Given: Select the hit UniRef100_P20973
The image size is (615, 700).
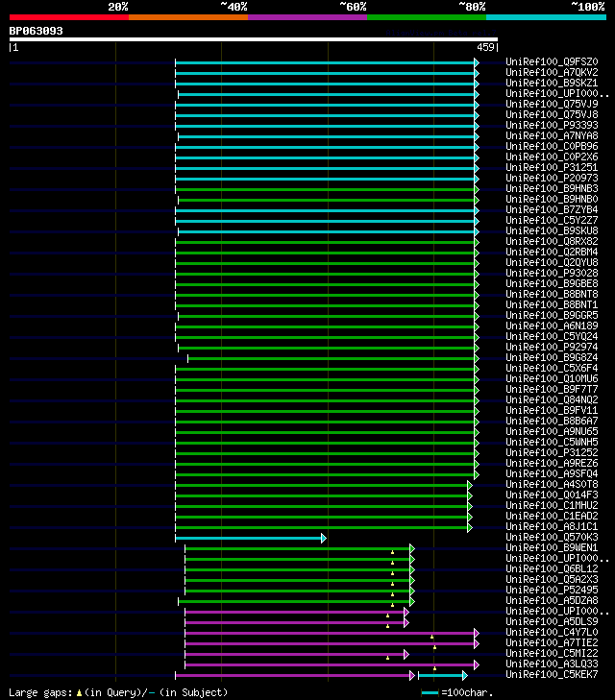Looking at the screenshot, I should [552, 179].
